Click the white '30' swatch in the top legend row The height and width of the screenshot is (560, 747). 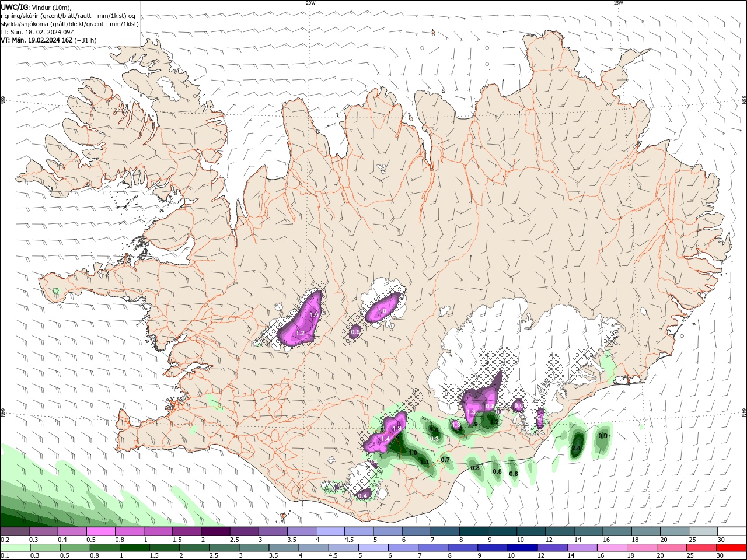[x=732, y=531]
